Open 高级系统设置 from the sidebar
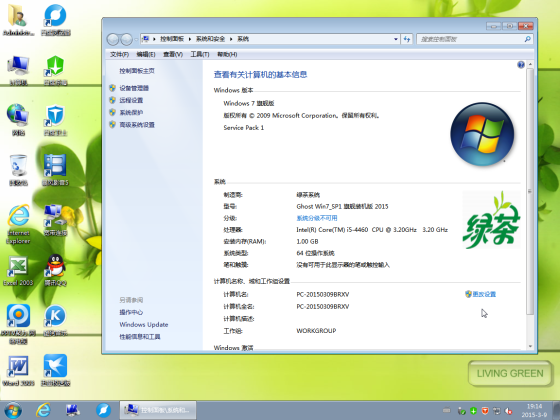Viewport: 560px width, 420px height. (x=137, y=125)
